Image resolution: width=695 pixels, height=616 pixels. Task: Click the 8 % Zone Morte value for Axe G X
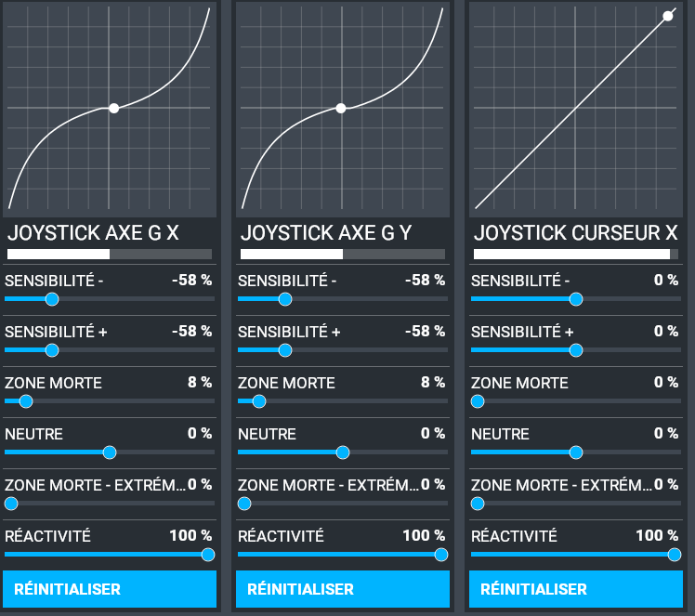(200, 382)
